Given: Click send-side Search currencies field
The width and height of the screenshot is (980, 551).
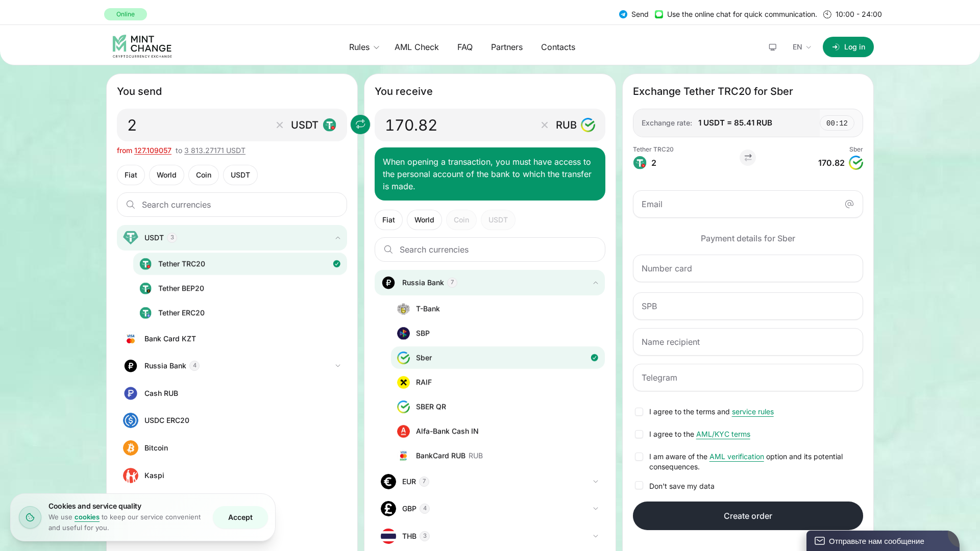Looking at the screenshot, I should [x=232, y=205].
